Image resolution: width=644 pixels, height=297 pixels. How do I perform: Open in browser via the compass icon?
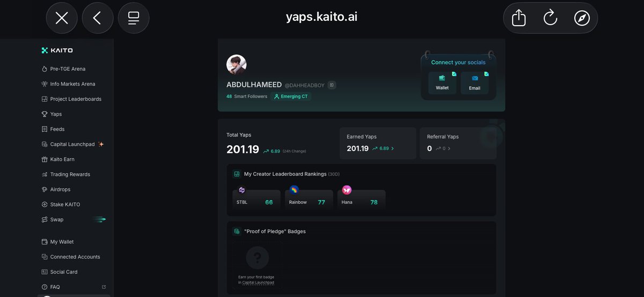click(582, 18)
